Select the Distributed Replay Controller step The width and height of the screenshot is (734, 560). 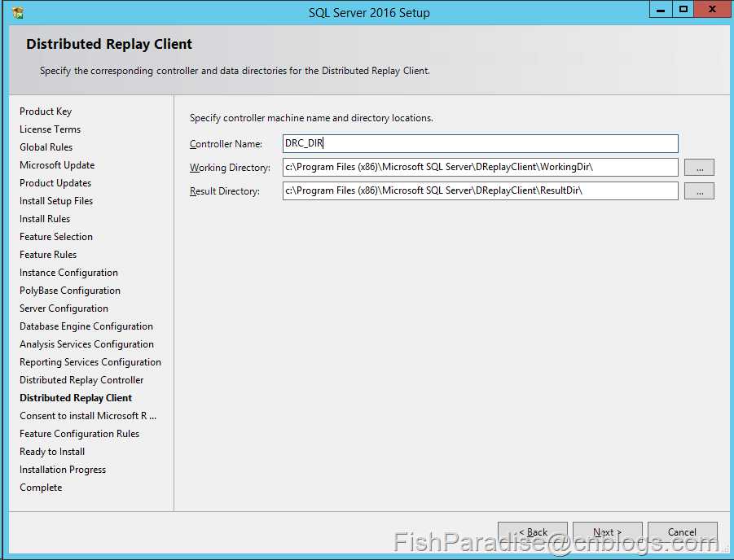[x=81, y=380]
